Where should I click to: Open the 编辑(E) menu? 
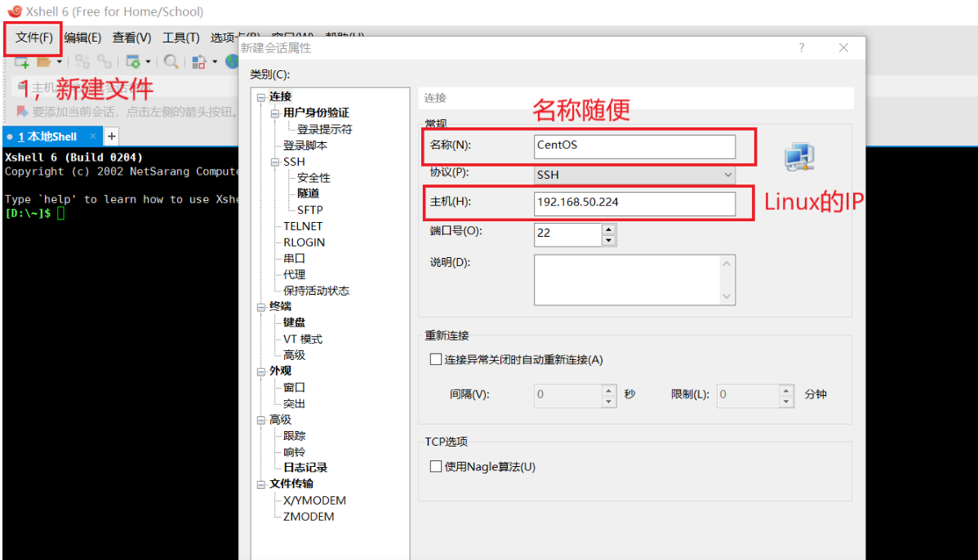pos(82,38)
